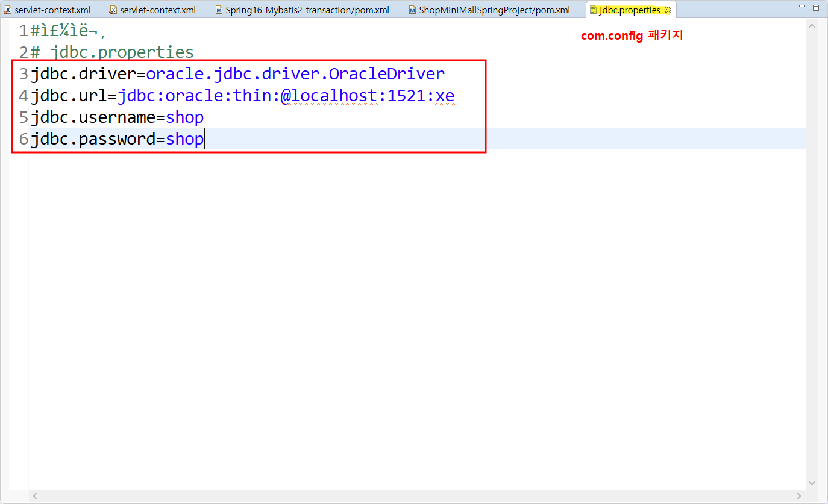Viewport: 828px width, 504px height.
Task: Click line number 3 in the gutter
Action: click(24, 74)
